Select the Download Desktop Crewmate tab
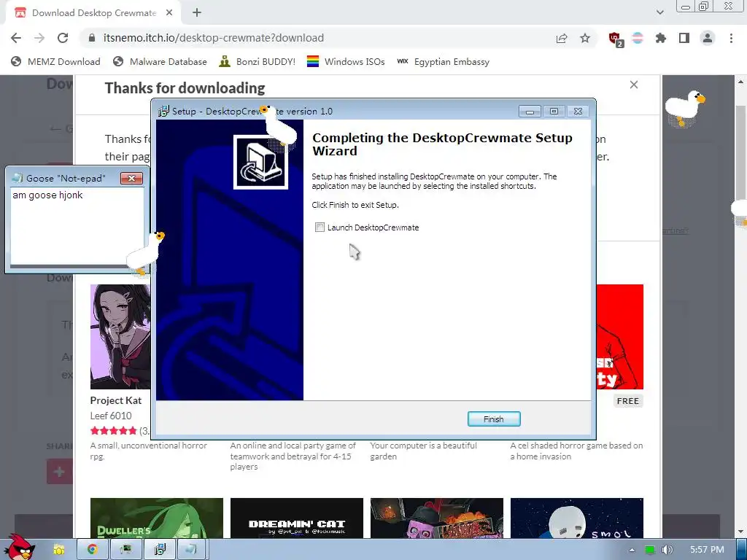Viewport: 747px width, 560px height. click(x=93, y=13)
